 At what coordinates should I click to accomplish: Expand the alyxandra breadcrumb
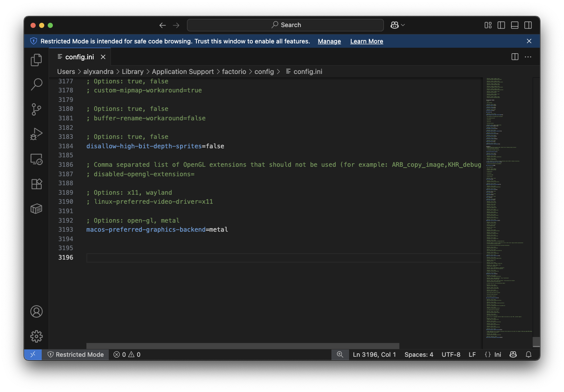(x=98, y=72)
